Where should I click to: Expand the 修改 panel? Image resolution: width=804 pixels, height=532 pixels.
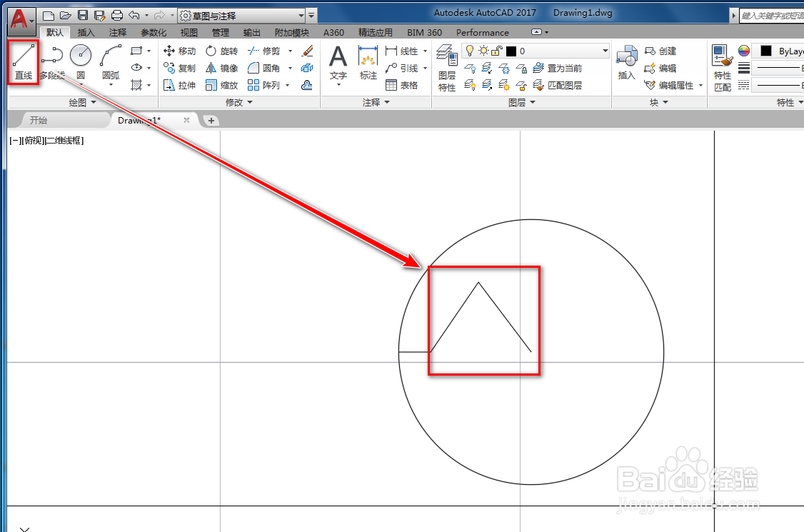click(239, 102)
